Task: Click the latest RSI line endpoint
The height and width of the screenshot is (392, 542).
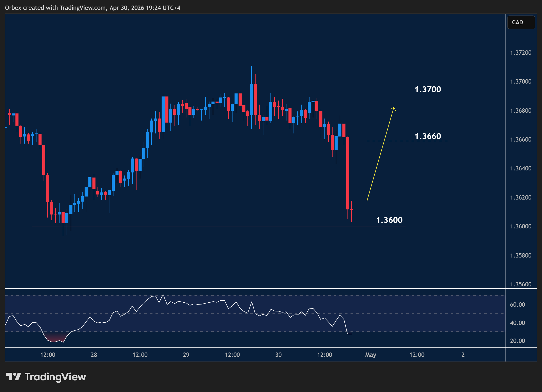Action: (351, 334)
